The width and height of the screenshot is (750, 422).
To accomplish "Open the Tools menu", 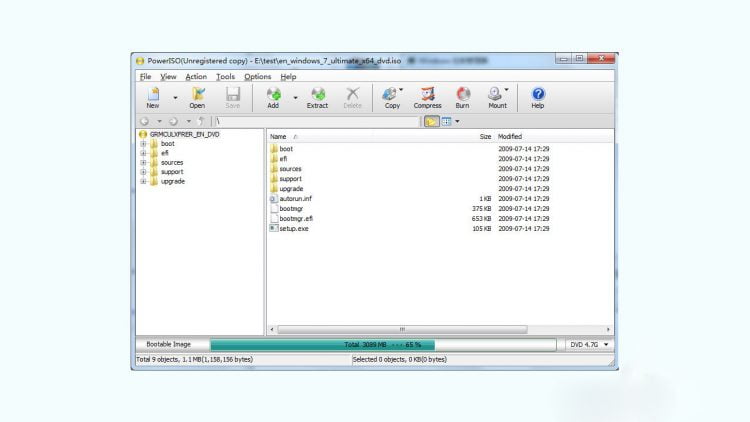I will pyautogui.click(x=225, y=77).
